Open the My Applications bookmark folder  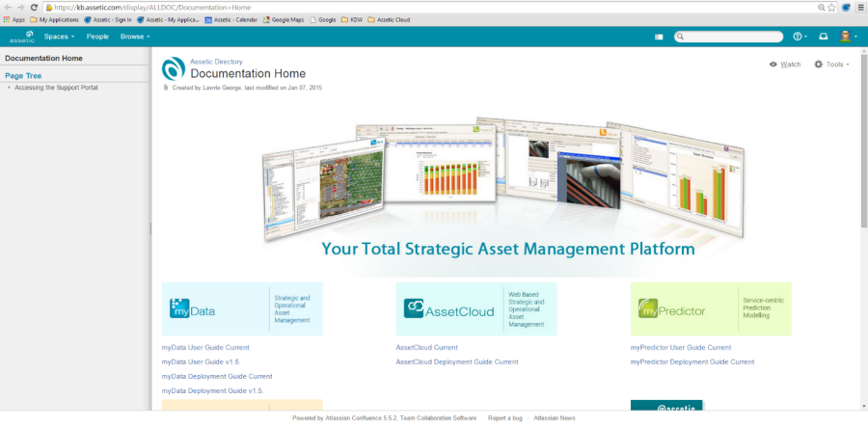54,20
